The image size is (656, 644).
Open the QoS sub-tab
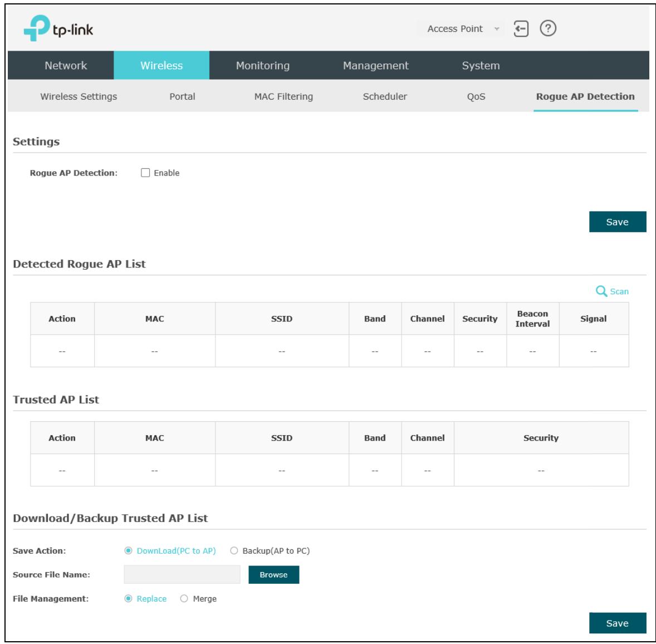tap(476, 97)
